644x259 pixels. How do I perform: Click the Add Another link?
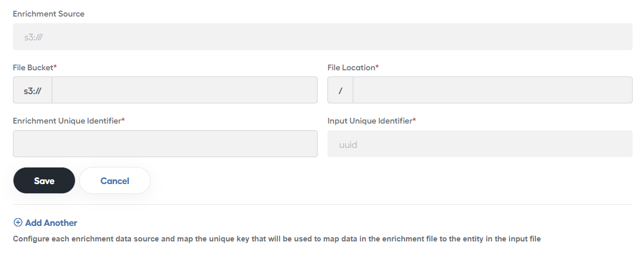pyautogui.click(x=45, y=223)
